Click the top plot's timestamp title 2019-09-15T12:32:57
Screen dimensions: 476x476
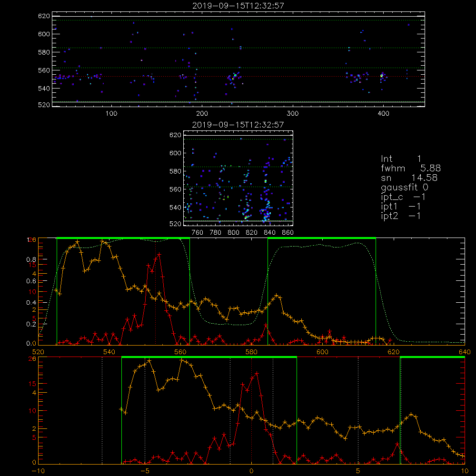coord(238,6)
